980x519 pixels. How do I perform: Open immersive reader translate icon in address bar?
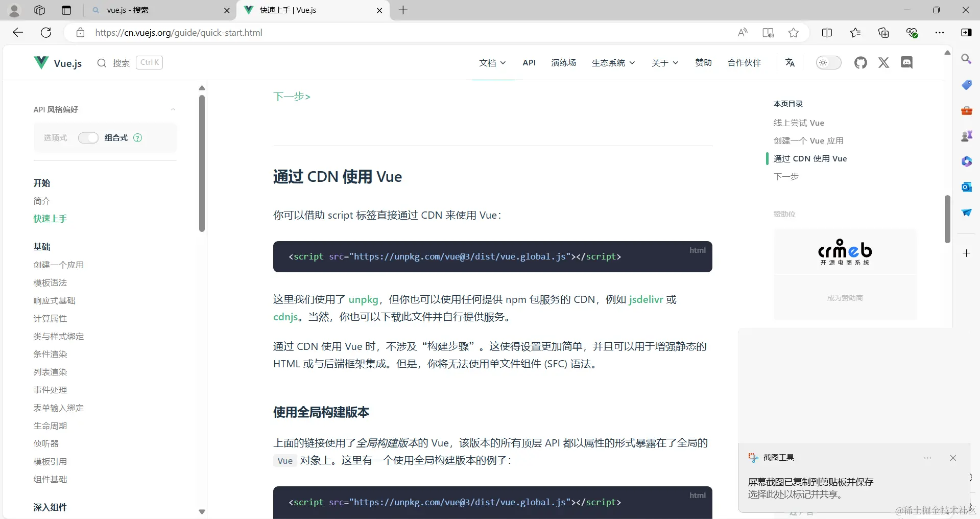pos(768,33)
